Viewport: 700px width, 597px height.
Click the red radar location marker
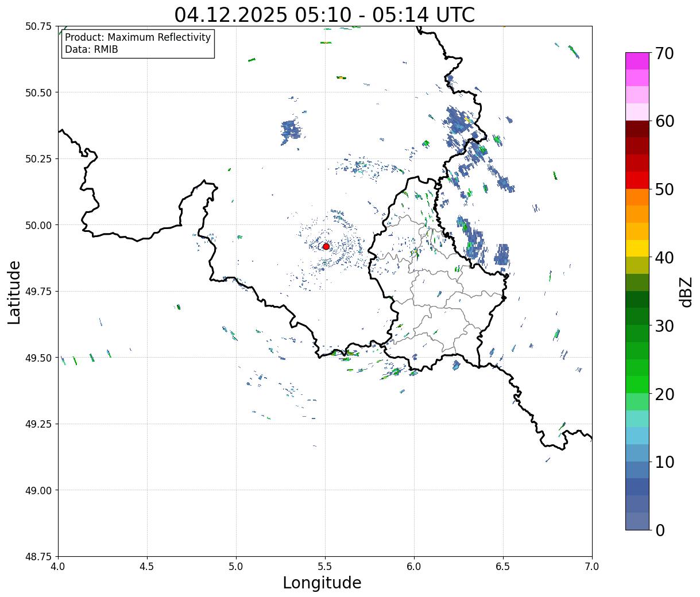(x=326, y=246)
